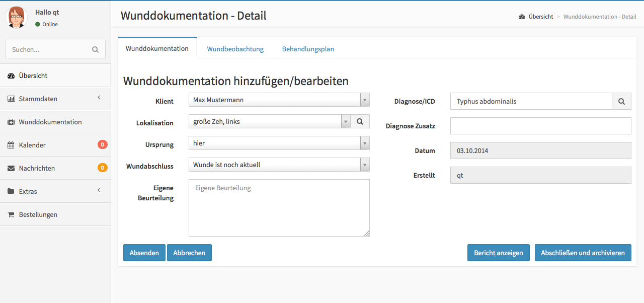Viewport: 644px width, 303px height.
Task: Click Abschließen und archivieren button
Action: [583, 253]
